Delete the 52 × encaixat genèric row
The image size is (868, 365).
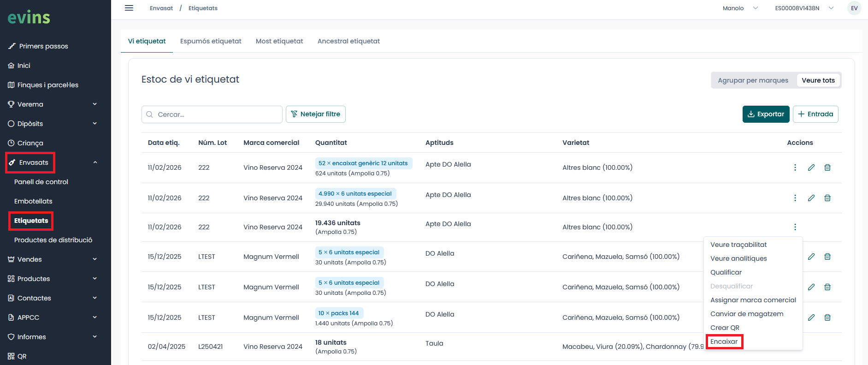[x=827, y=168]
